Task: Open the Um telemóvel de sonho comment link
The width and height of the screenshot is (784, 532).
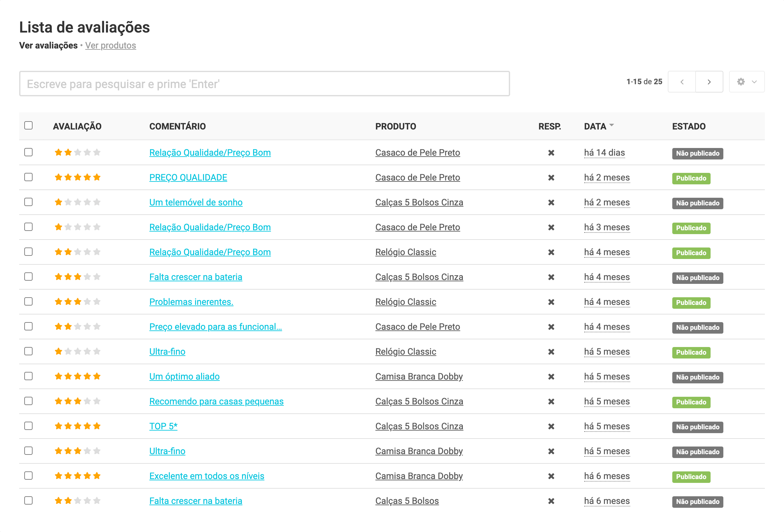Action: (196, 202)
